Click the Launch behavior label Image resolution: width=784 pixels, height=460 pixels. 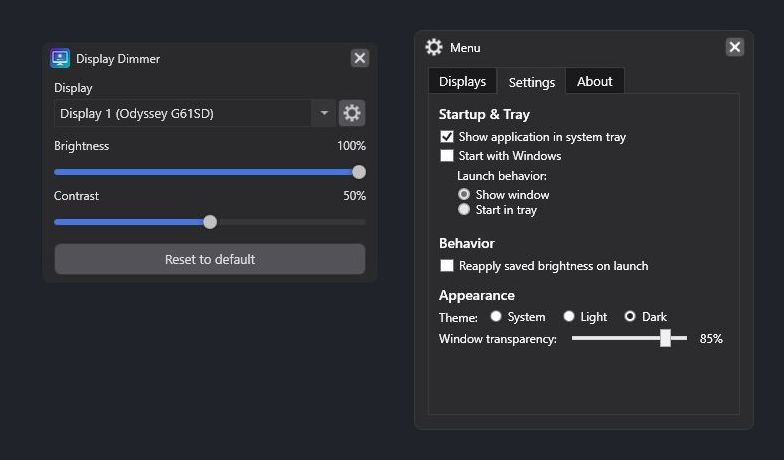tap(502, 176)
